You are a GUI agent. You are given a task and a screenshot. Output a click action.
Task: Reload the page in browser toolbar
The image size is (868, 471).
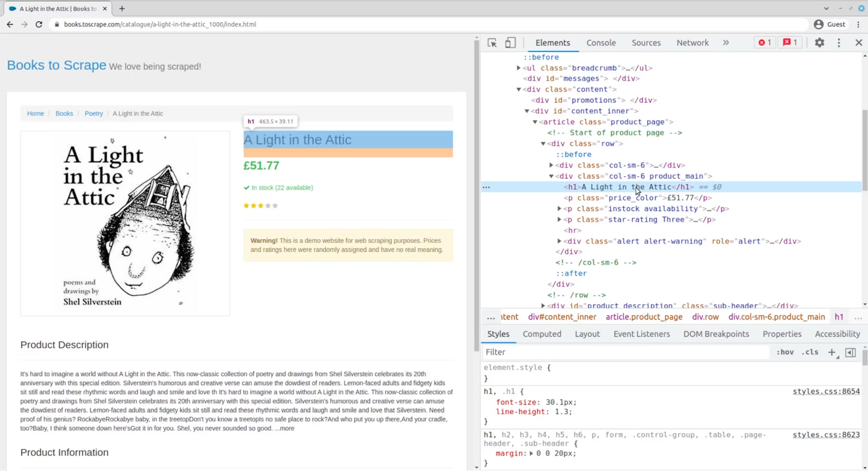point(39,24)
